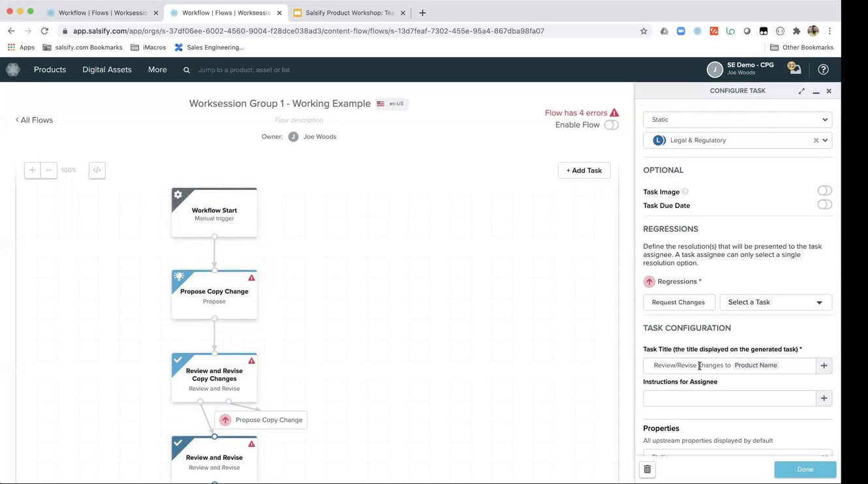Add token to Instructions for Assignee

point(824,398)
